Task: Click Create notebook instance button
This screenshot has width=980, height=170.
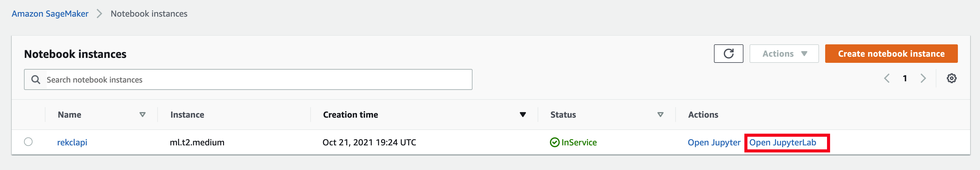Action: point(891,54)
